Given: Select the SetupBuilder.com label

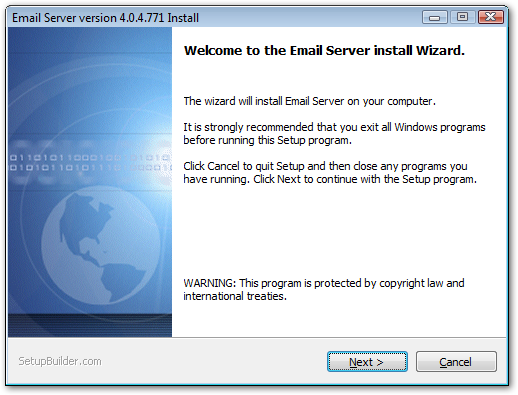Looking at the screenshot, I should [60, 361].
